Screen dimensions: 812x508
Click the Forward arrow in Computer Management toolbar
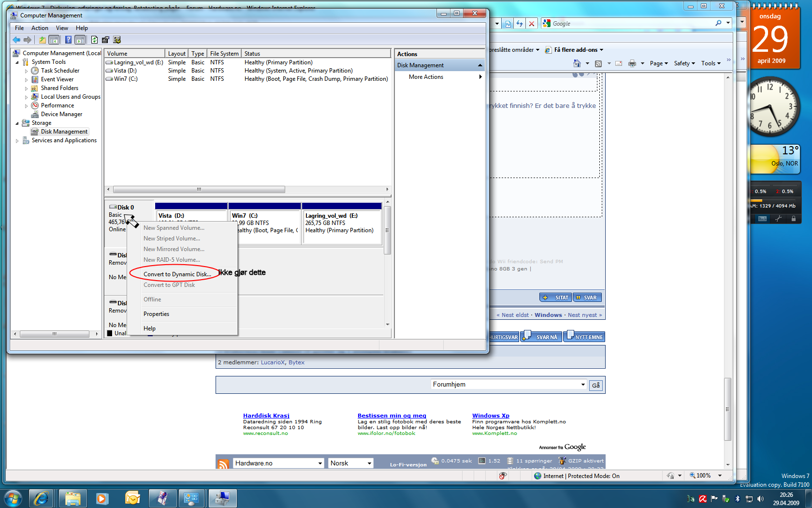(x=28, y=40)
